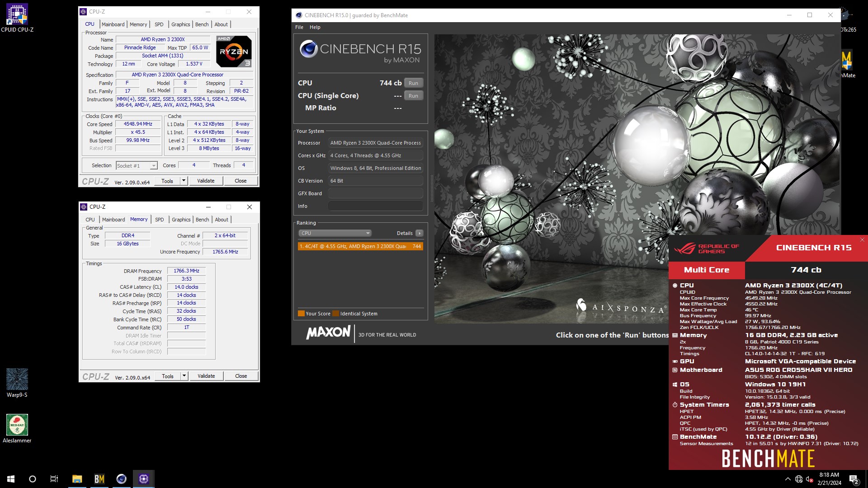Click the ROG Republic of Gamers logo
This screenshot has height=488, width=868.
click(706, 249)
